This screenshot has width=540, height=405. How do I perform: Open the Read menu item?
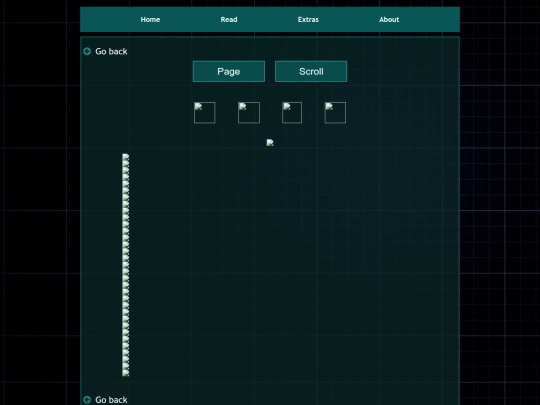pos(229,20)
